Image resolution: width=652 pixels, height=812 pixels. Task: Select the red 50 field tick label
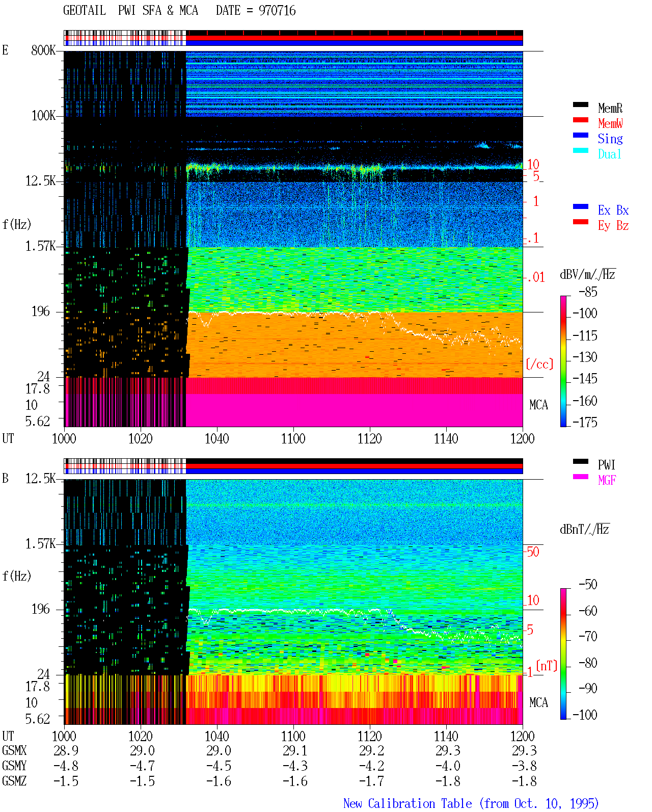click(x=533, y=552)
